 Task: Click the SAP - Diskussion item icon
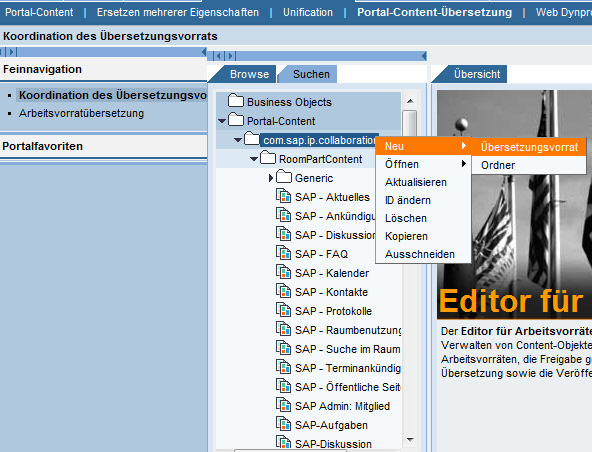coord(284,234)
